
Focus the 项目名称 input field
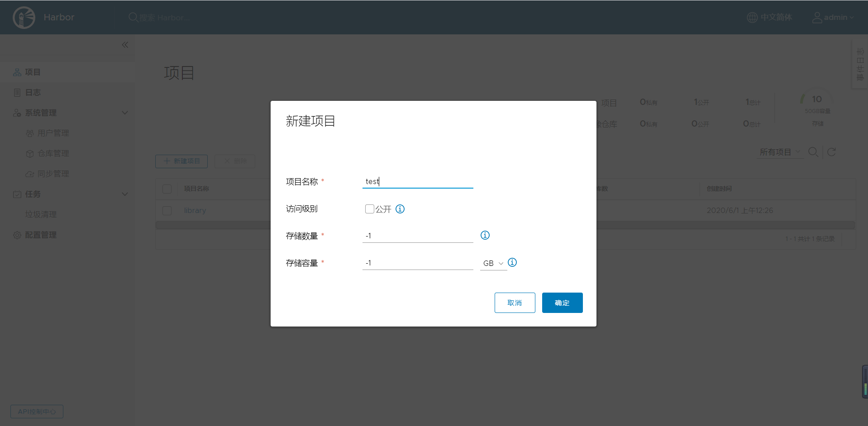click(x=417, y=181)
